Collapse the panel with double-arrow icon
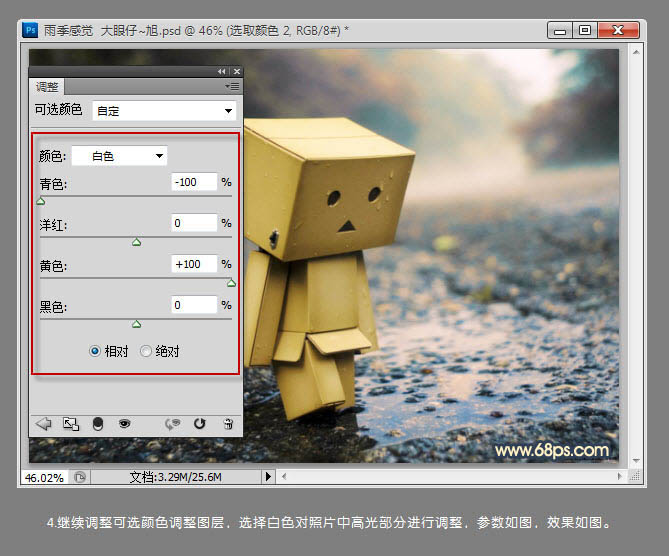669x556 pixels. pyautogui.click(x=221, y=71)
